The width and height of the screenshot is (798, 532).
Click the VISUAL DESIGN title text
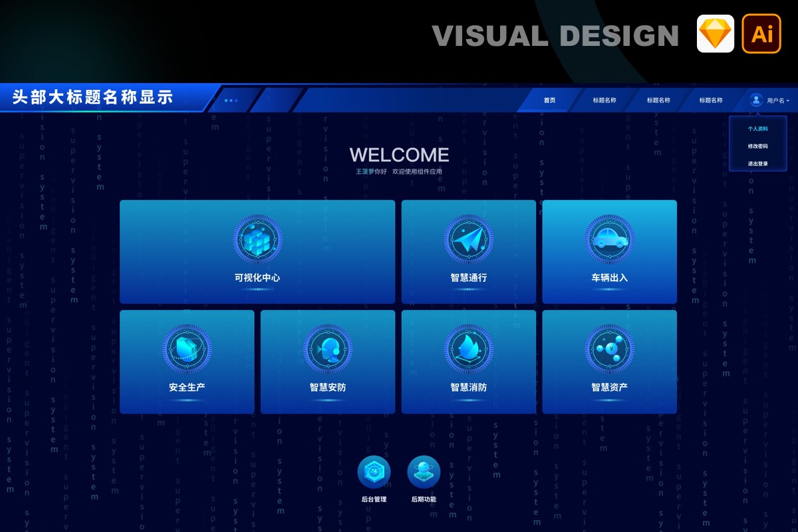(x=555, y=35)
